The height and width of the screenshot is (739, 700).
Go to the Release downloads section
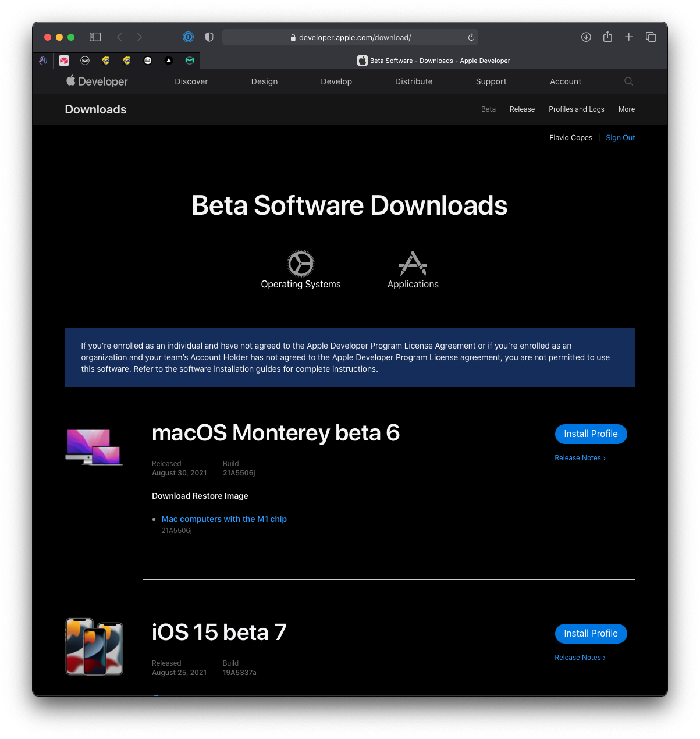coord(522,109)
